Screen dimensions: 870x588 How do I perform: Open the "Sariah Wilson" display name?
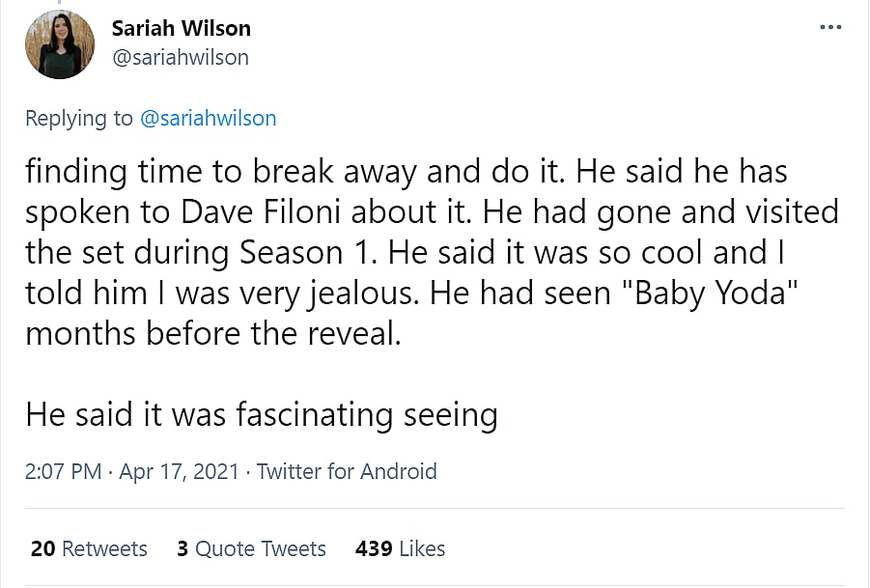point(182,28)
